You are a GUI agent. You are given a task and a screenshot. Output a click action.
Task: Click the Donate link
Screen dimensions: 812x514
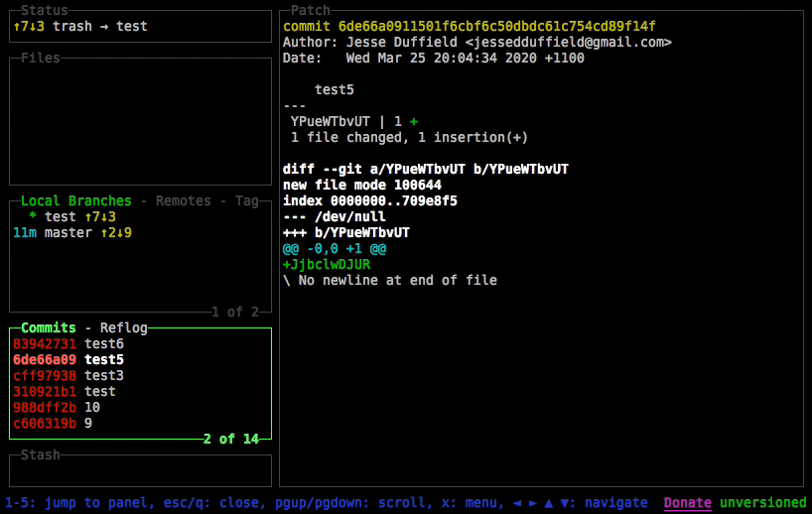pyautogui.click(x=687, y=503)
